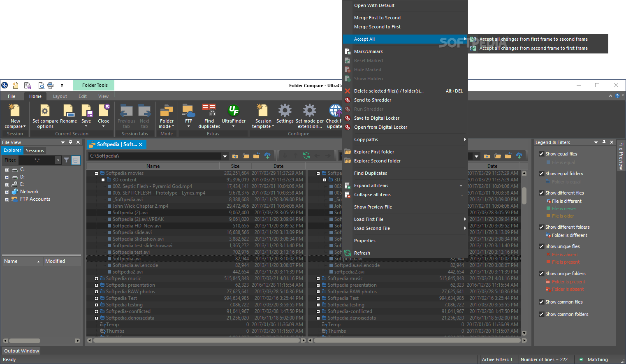Screen dimensions: 626x364
Task: Close the Softpedia compare tab
Action: pos(141,144)
